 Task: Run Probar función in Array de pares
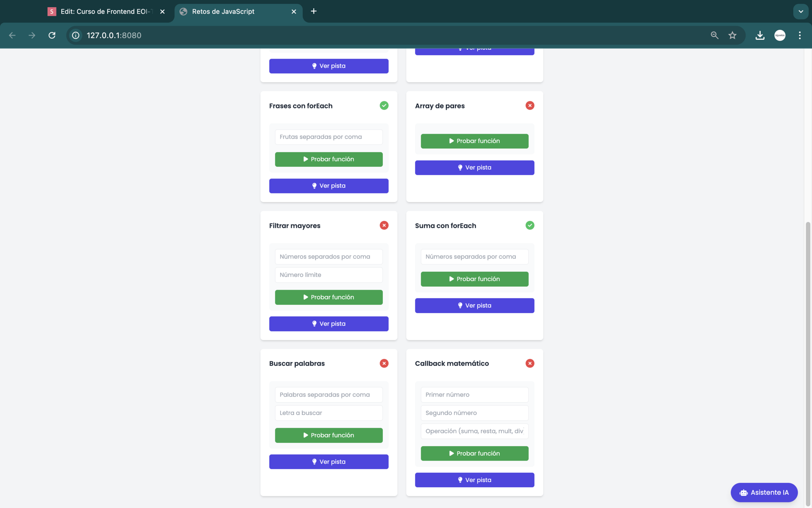(474, 141)
